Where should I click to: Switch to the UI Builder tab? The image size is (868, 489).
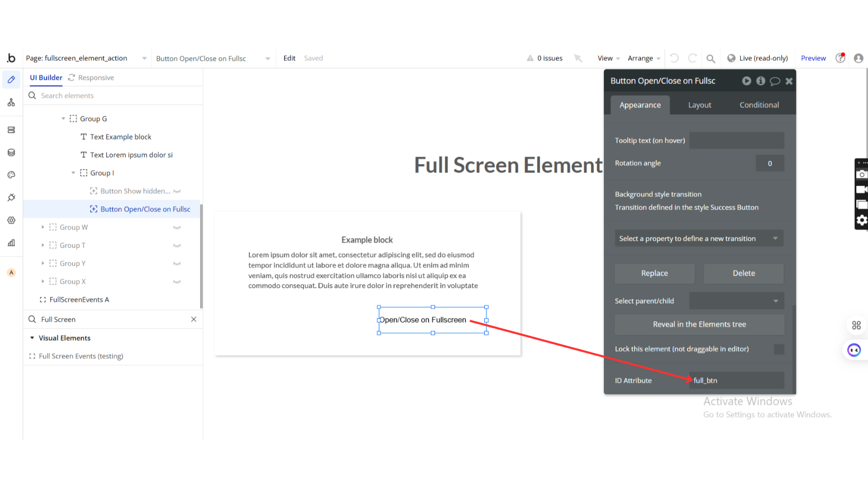(x=46, y=77)
